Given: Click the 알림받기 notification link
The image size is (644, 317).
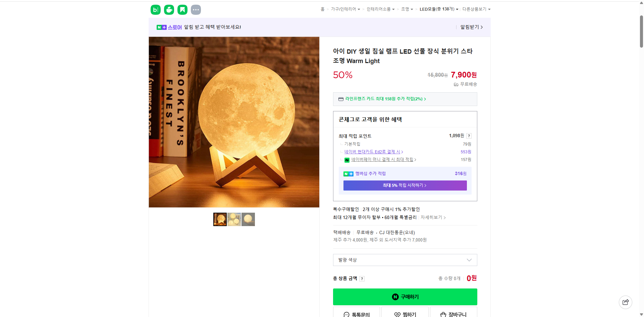Looking at the screenshot, I should (x=470, y=27).
